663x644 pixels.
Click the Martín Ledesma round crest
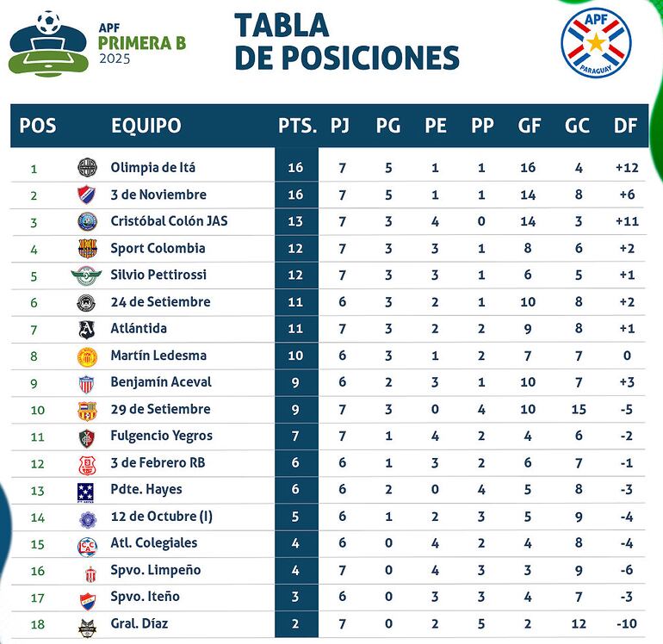tap(87, 356)
